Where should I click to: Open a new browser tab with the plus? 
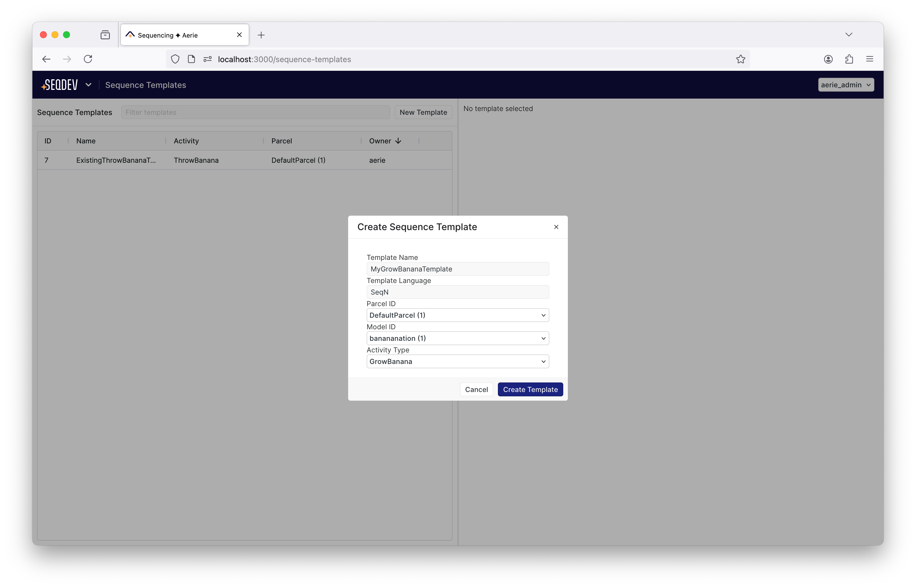point(261,35)
